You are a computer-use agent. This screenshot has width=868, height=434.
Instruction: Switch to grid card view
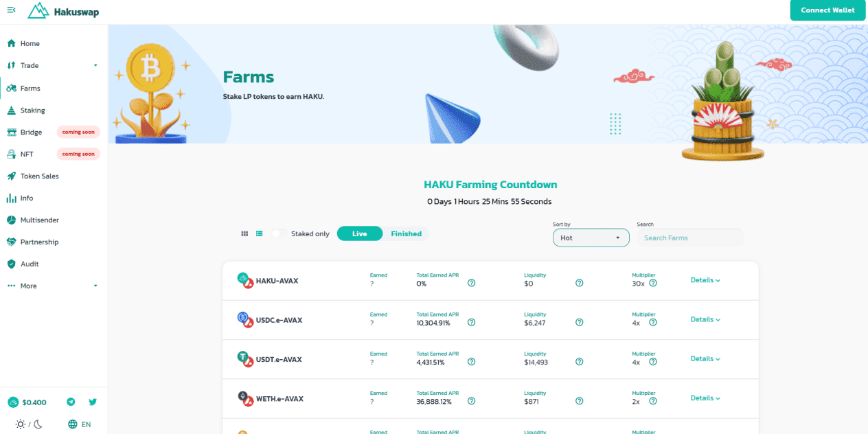244,233
